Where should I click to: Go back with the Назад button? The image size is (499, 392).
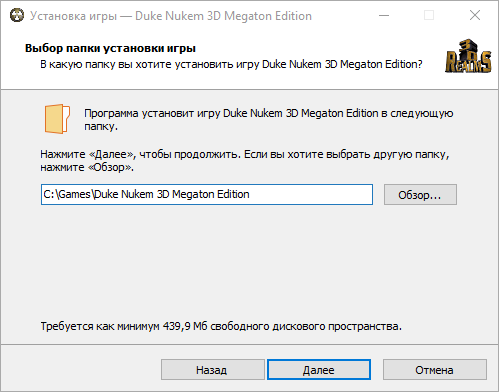(213, 370)
